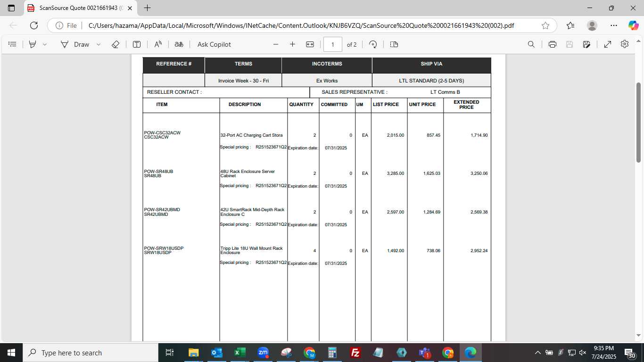Add this page to favorites
The height and width of the screenshot is (362, 644).
point(545,25)
